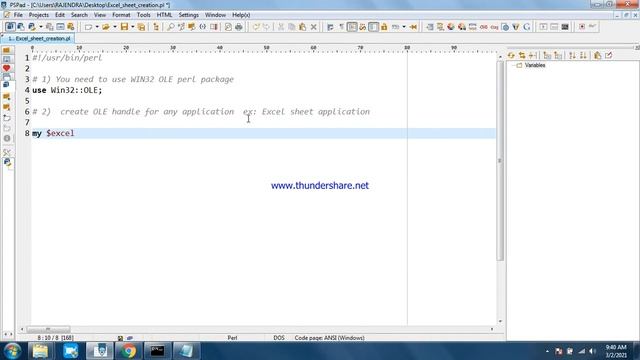Click the Copy icon in toolbar
640x360 pixels.
tap(291, 27)
